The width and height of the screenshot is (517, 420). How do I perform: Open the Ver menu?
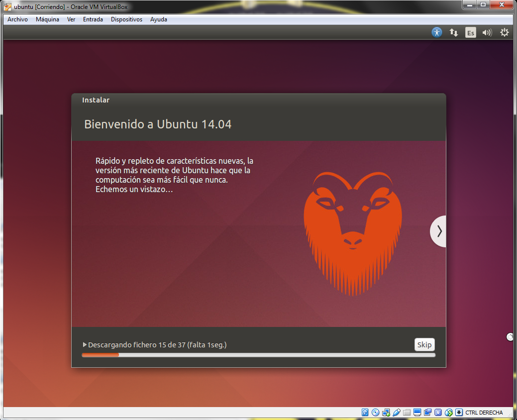pos(71,19)
